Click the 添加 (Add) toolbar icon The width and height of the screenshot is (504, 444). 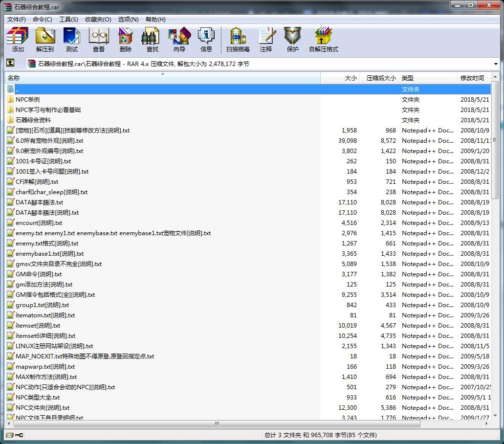[18, 40]
